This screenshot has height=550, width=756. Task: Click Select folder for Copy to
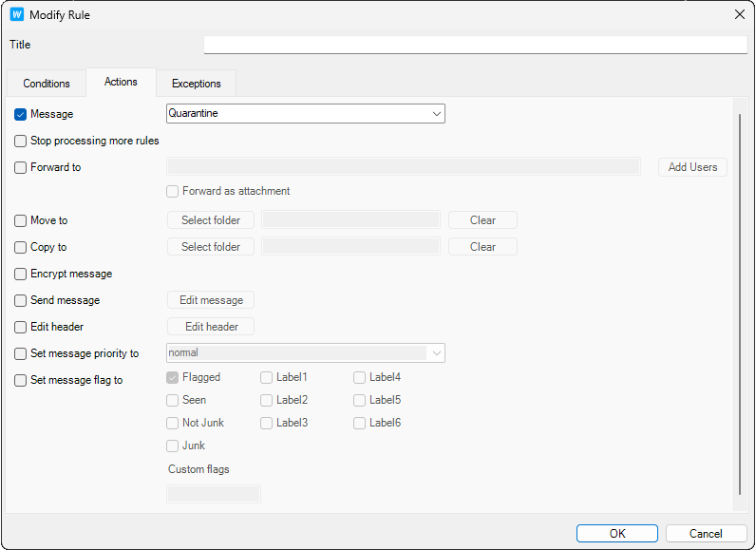tap(211, 247)
